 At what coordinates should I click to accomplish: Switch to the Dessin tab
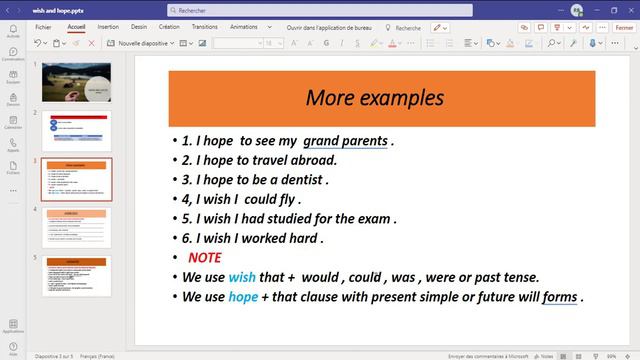139,27
